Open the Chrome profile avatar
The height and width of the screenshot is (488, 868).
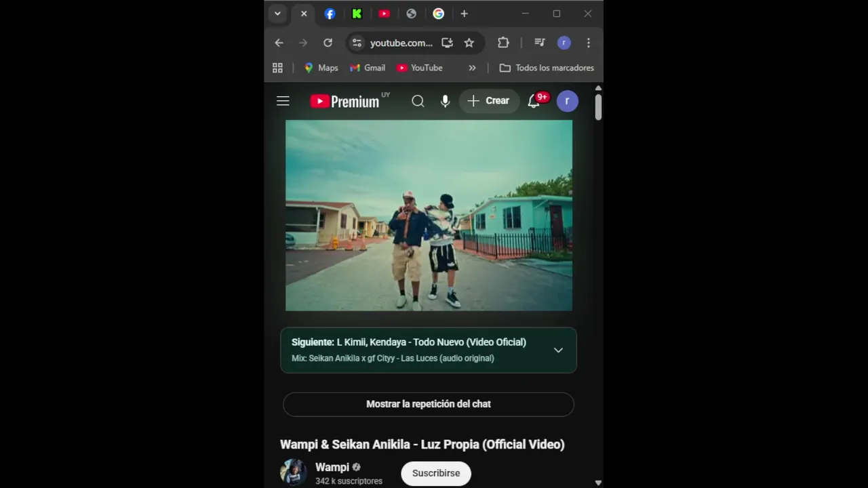point(564,43)
